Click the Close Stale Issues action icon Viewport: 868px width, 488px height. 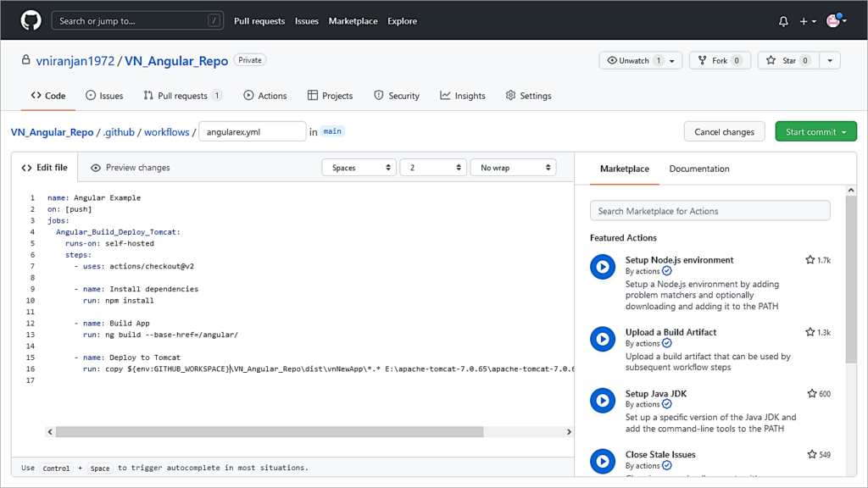pyautogui.click(x=603, y=461)
